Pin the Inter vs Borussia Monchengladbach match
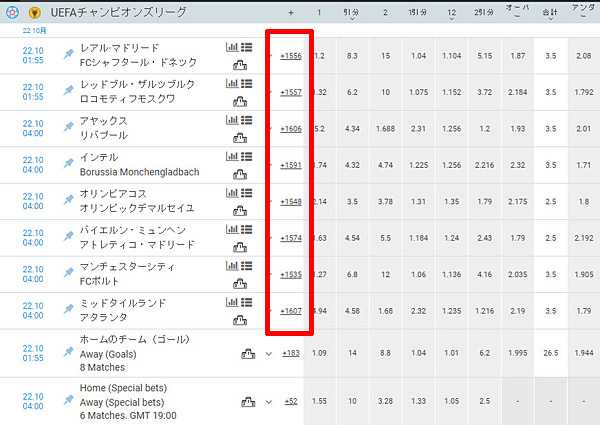Screen dimensions: 600x425 68,163
